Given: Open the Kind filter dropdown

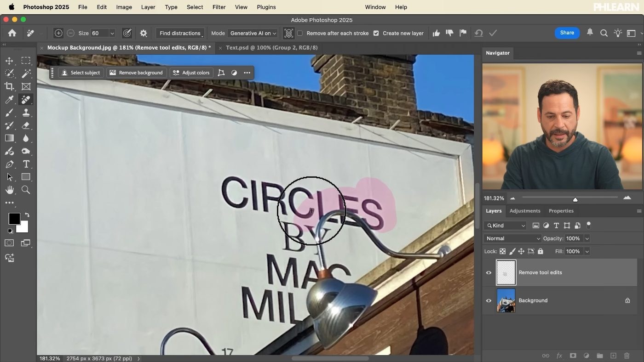Looking at the screenshot, I should click(505, 226).
